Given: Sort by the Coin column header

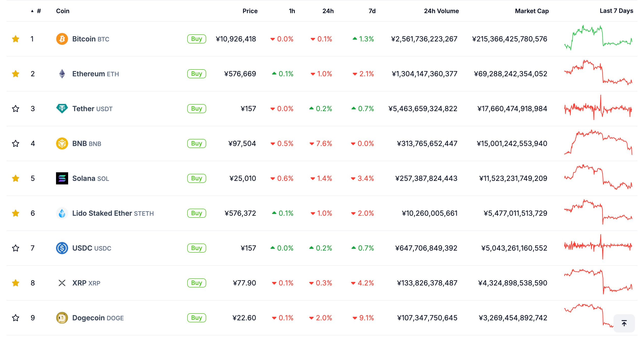Looking at the screenshot, I should [x=63, y=11].
